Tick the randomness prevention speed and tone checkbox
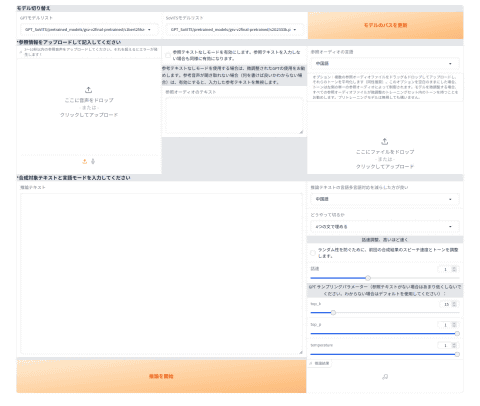480x406 pixels. point(313,253)
